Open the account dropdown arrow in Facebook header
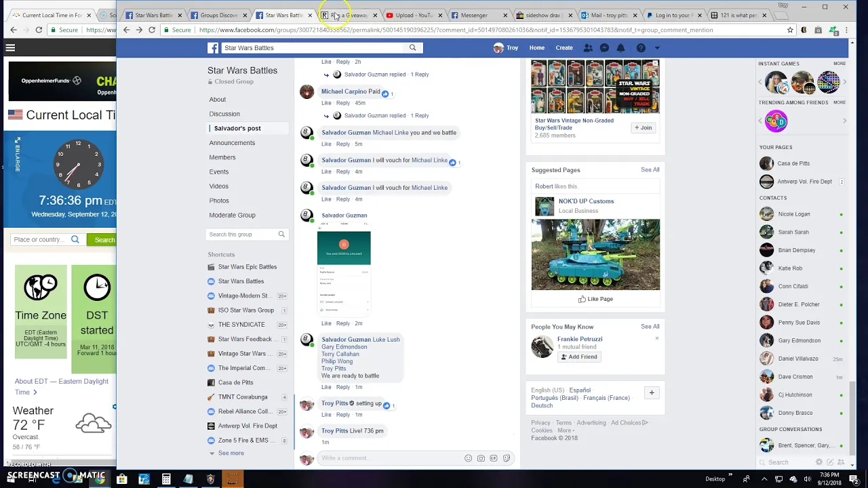 pos(656,48)
